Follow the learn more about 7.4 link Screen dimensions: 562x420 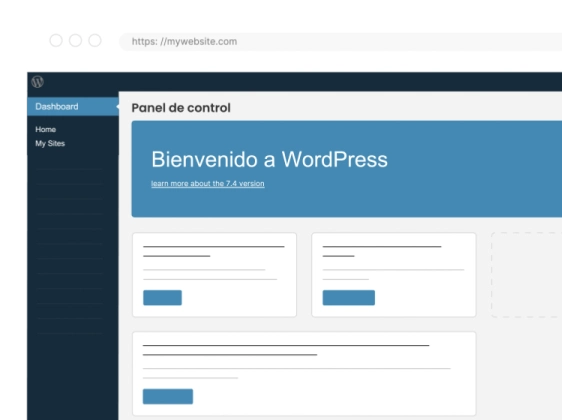point(208,183)
